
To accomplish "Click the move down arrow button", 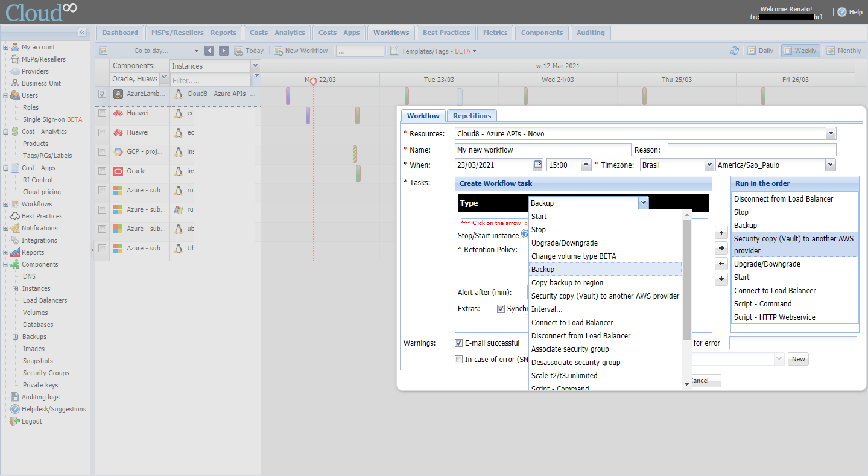I will click(721, 279).
